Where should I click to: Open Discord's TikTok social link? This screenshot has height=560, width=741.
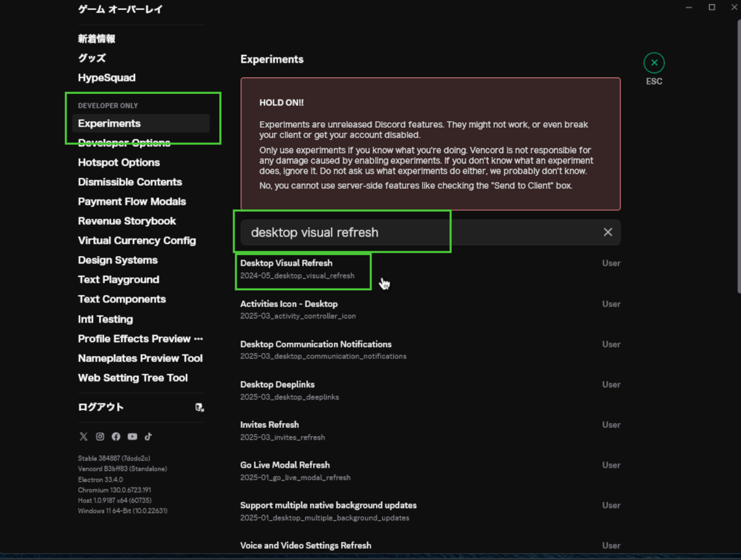148,437
